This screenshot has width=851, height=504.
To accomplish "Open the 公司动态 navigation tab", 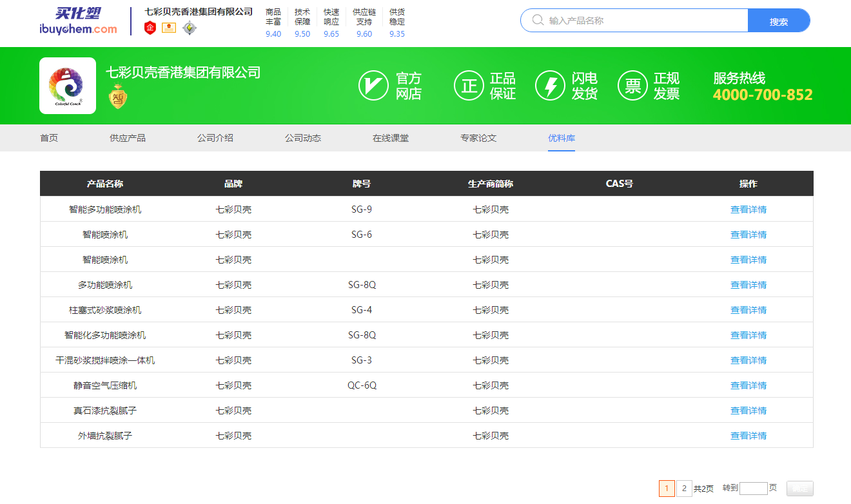I will (303, 138).
